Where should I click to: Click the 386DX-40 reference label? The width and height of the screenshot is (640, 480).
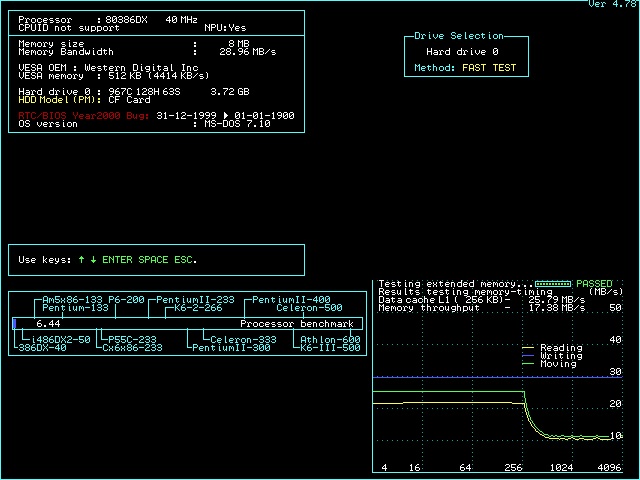pos(42,348)
